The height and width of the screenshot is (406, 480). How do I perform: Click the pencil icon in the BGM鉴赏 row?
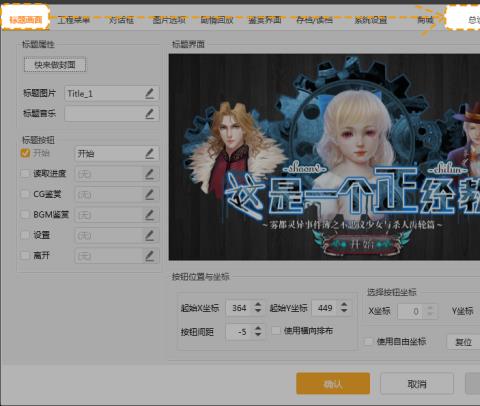(x=150, y=215)
